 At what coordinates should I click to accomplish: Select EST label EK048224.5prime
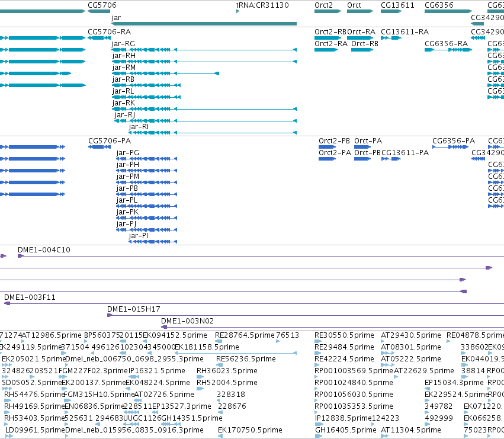[158, 383]
